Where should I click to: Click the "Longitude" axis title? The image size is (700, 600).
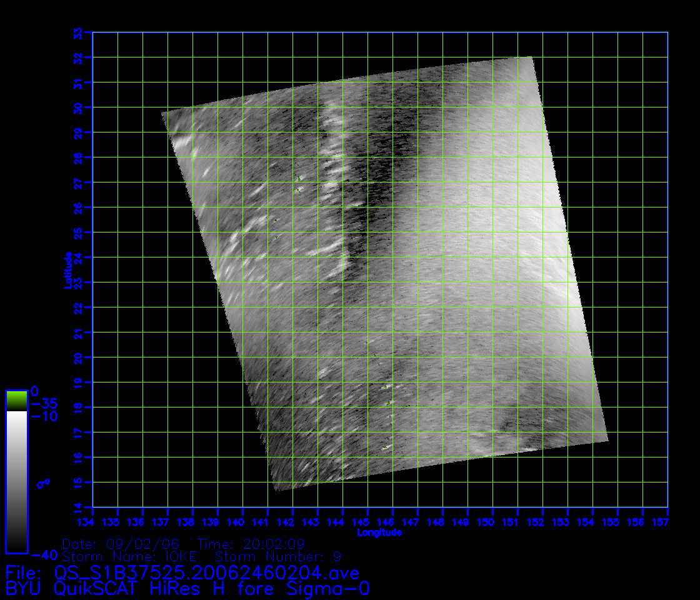(x=379, y=533)
